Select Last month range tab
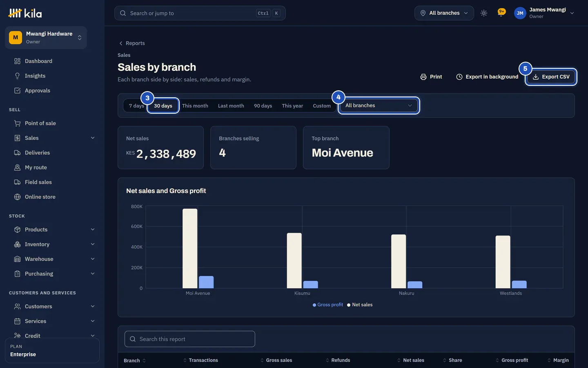The image size is (588, 368). coord(231,105)
